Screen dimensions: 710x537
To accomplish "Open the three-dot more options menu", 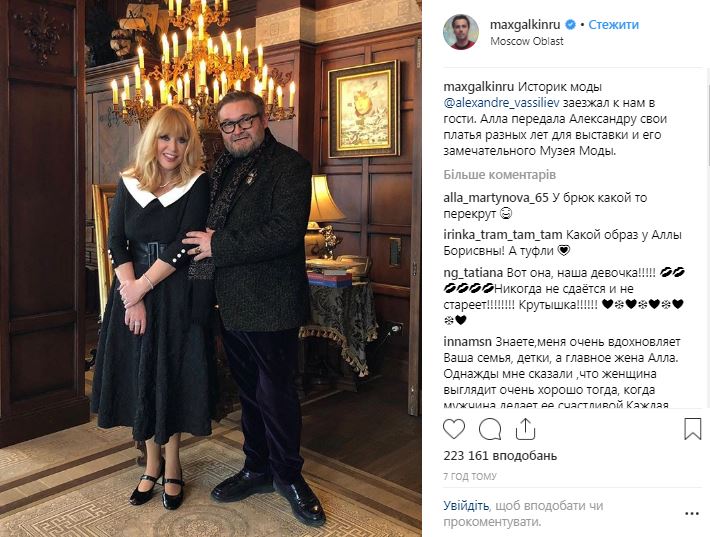I will 692,514.
